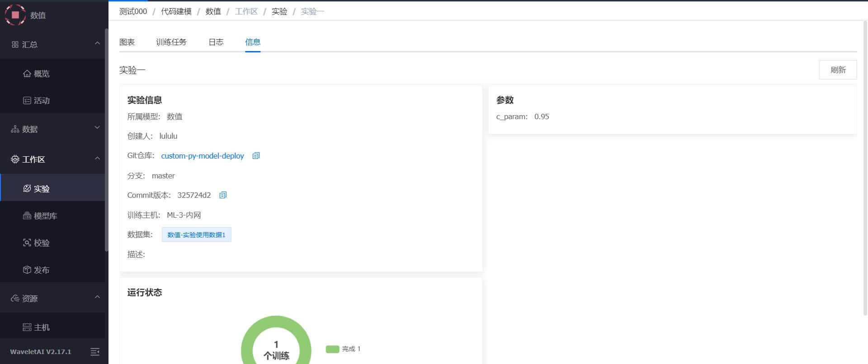Select the 信息 tab
The height and width of the screenshot is (364, 868).
click(253, 42)
